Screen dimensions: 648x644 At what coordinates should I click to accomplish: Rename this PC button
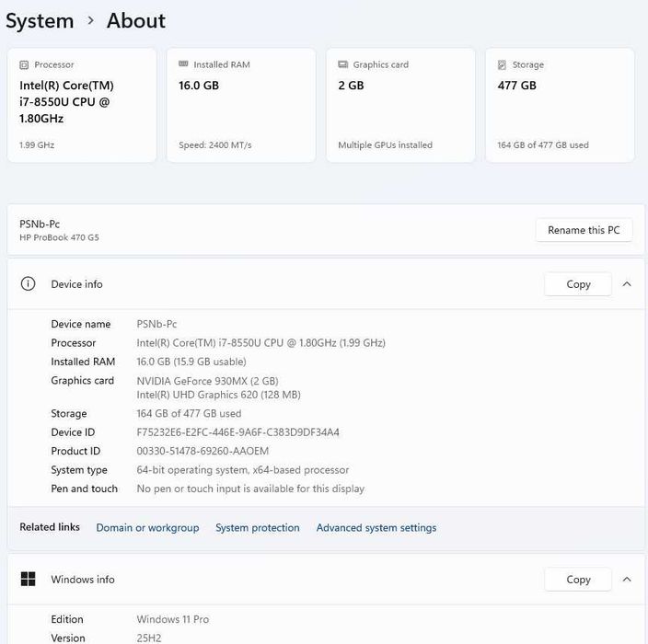pos(584,230)
